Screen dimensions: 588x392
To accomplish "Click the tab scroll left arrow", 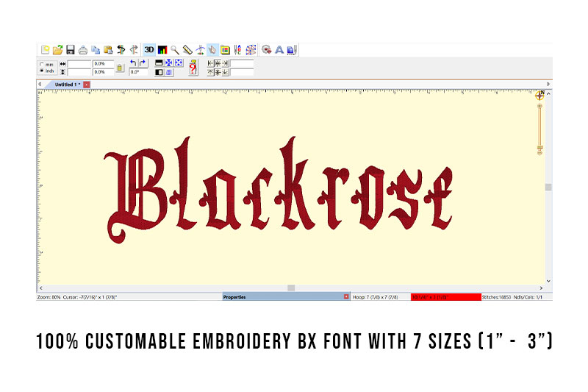I will tap(40, 85).
